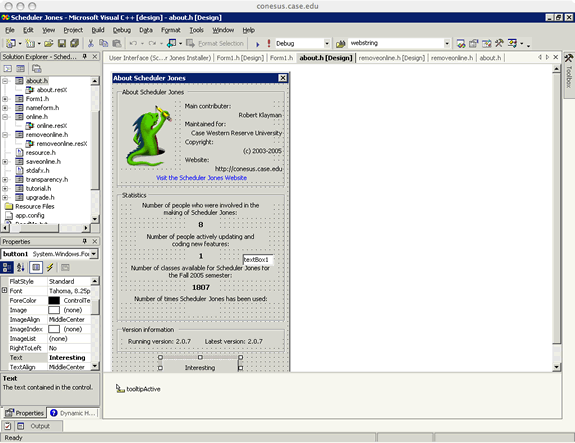This screenshot has width=575, height=443.
Task: Expand the Form1.h tree node
Action: click(5, 99)
